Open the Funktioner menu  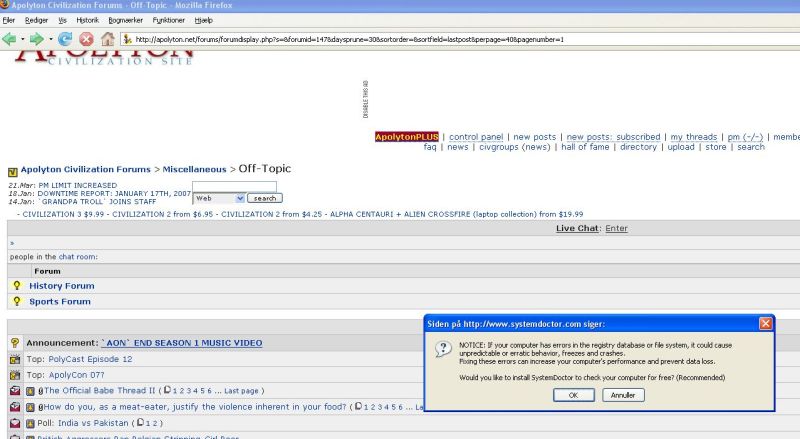click(x=168, y=20)
